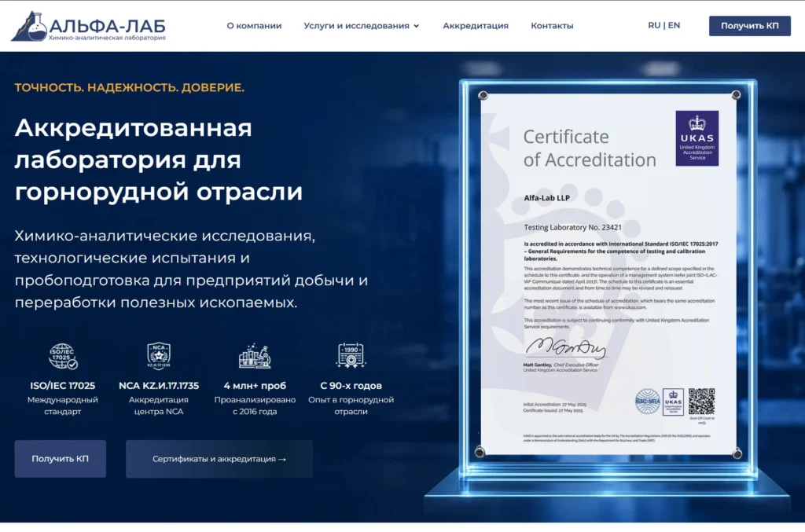This screenshot has height=532, width=805.
Task: Open the Услуги и исследования menu
Action: [362, 26]
